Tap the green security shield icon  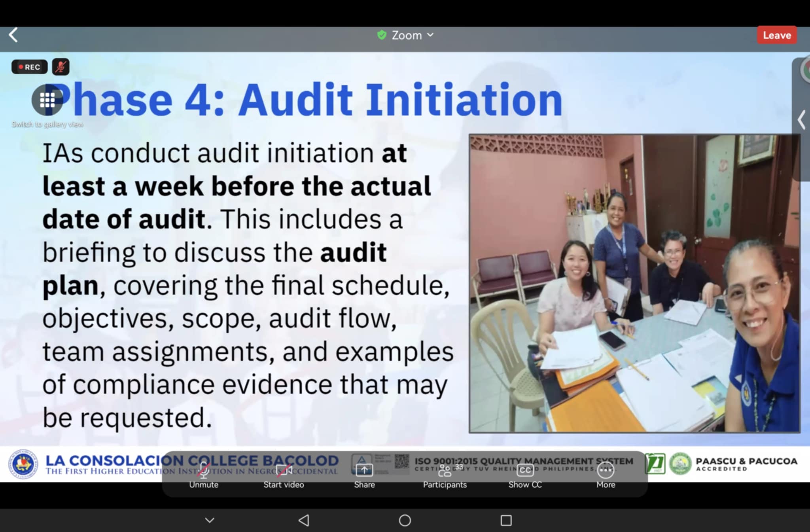pyautogui.click(x=382, y=35)
